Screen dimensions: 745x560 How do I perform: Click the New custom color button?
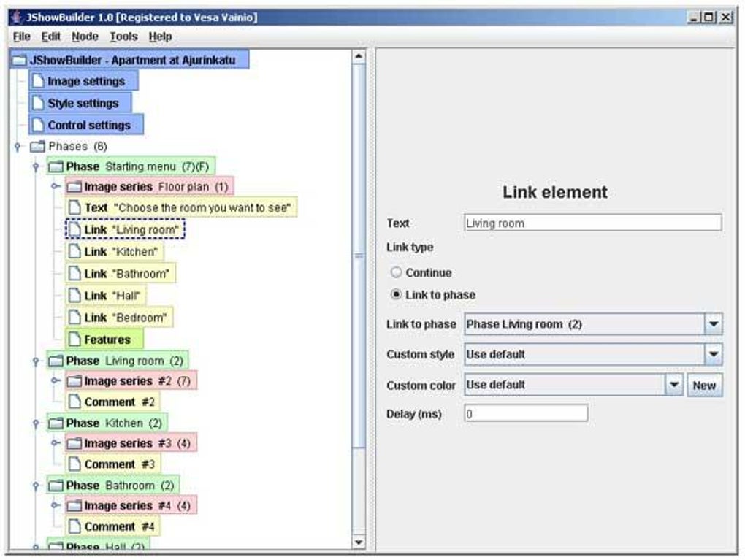[x=704, y=386]
